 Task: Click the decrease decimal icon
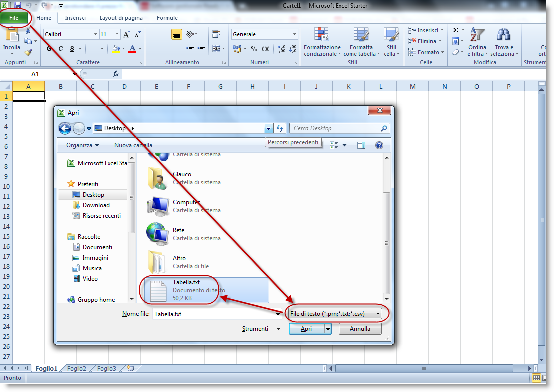click(293, 49)
